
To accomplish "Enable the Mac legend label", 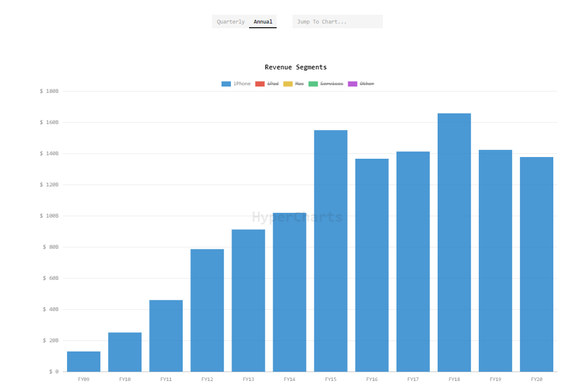I will [299, 83].
